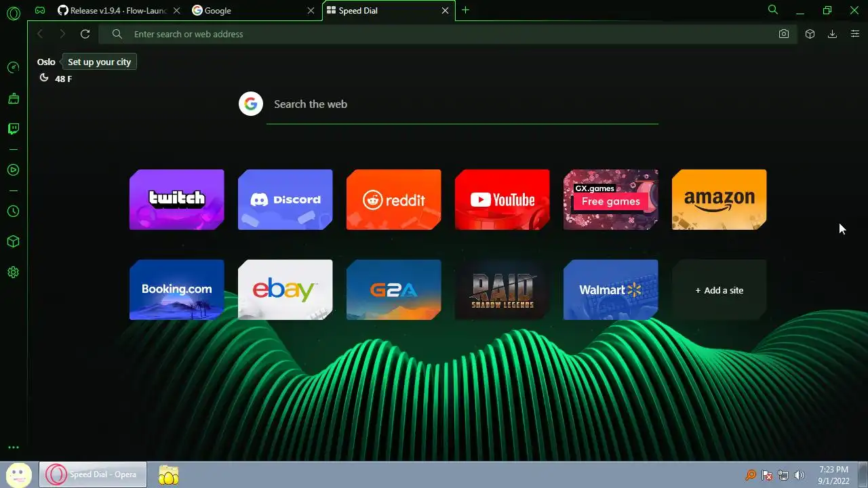Open the G2A speed dial tile
Screen dimensions: 868x488
pyautogui.click(x=393, y=289)
